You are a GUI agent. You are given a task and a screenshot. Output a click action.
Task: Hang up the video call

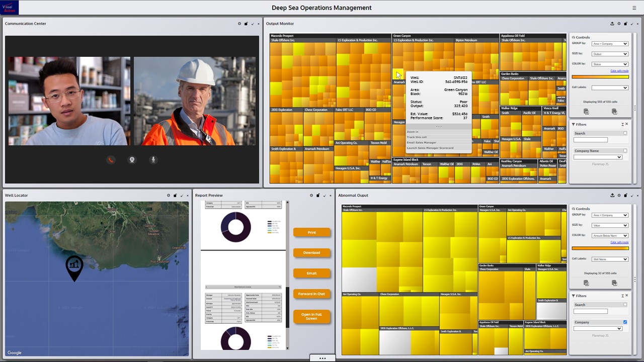111,160
